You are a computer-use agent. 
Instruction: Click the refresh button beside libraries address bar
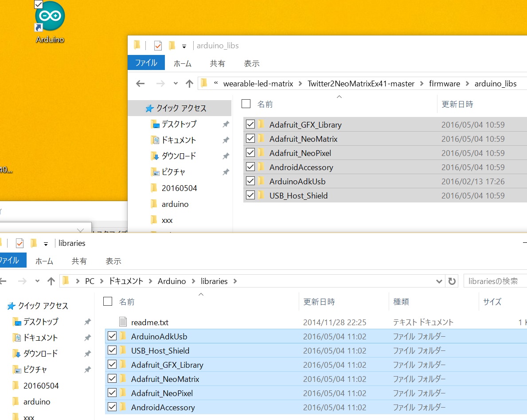452,281
